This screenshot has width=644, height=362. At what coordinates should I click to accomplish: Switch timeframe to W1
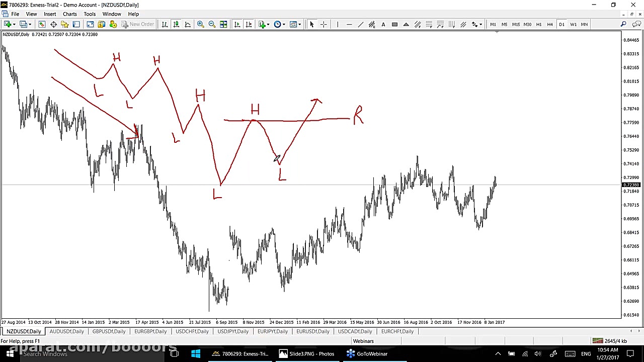point(573,24)
